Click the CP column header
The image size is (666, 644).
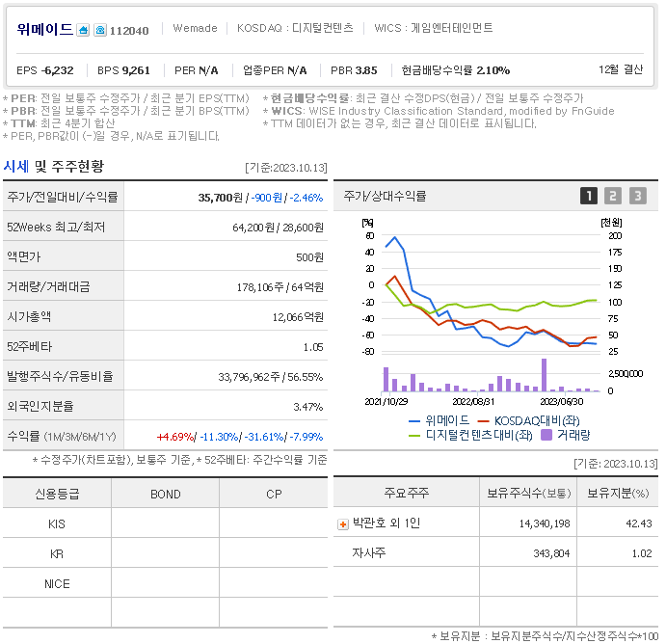(274, 494)
